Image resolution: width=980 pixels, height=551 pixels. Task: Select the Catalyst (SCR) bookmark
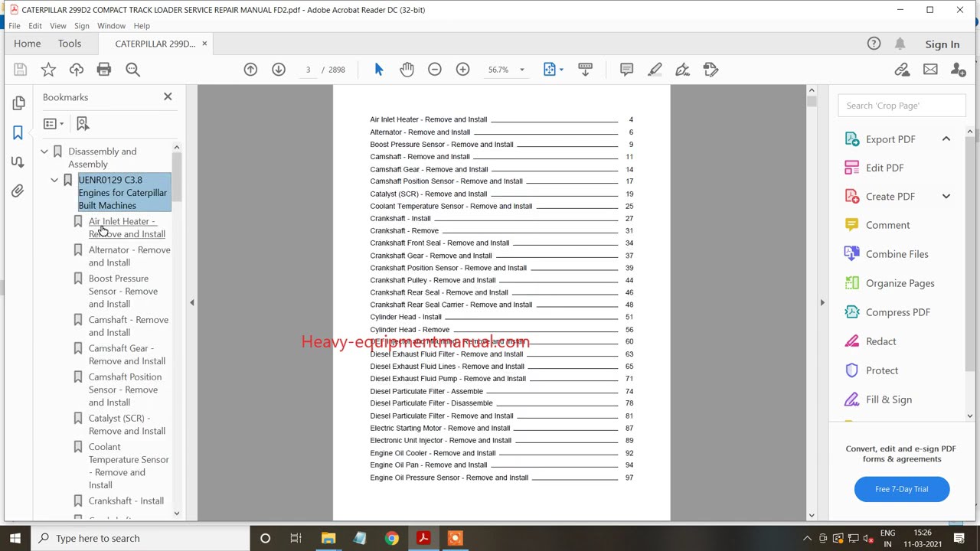126,425
